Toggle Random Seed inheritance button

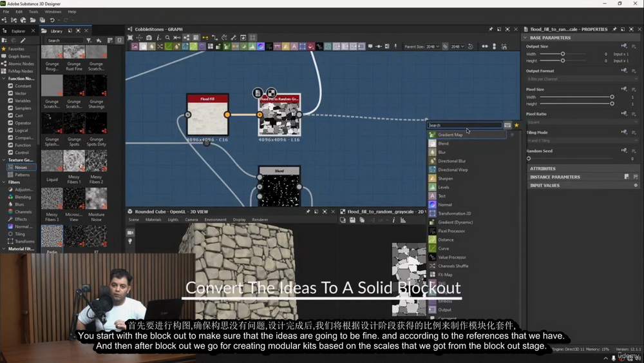[x=624, y=151]
